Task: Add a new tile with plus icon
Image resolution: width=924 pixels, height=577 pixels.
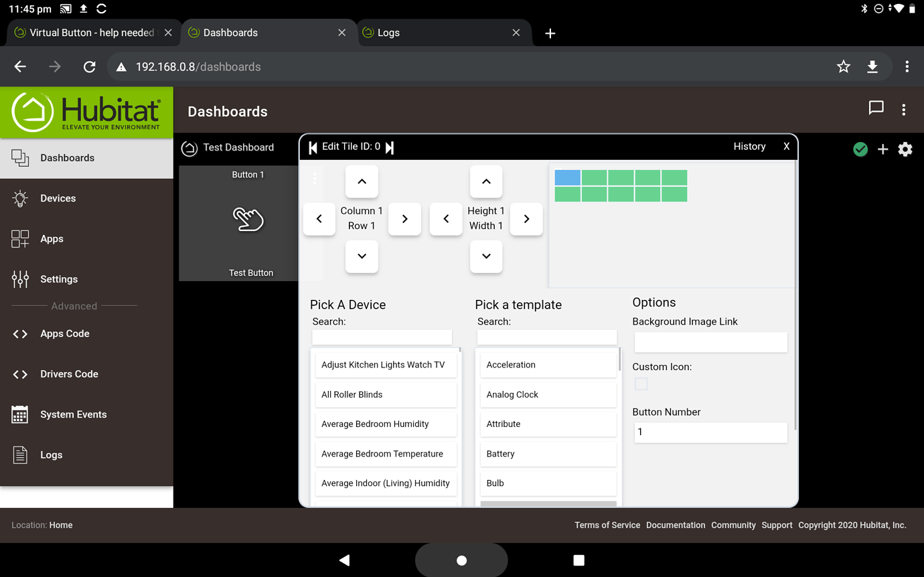Action: (x=882, y=149)
